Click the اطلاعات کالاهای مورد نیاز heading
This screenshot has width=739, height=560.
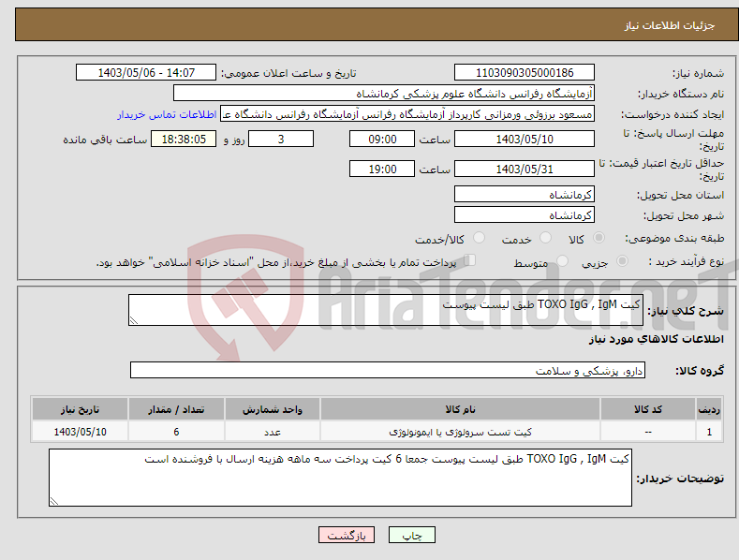click(x=656, y=339)
